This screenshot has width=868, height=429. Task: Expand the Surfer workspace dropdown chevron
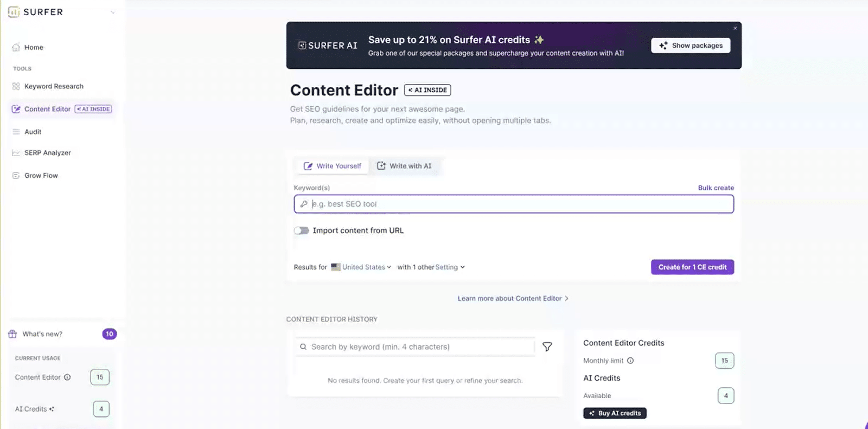click(112, 12)
